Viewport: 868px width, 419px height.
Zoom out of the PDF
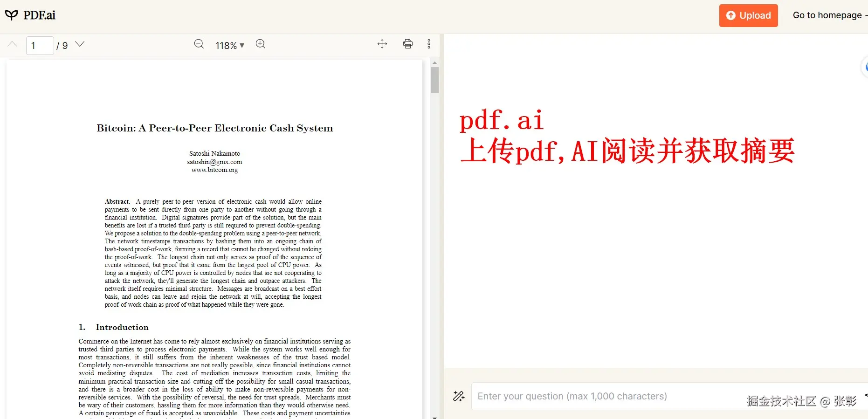(199, 44)
